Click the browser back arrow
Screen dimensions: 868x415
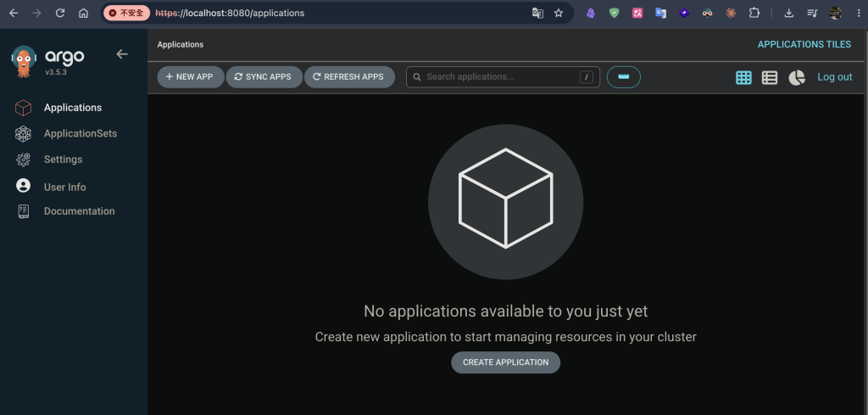[x=14, y=13]
